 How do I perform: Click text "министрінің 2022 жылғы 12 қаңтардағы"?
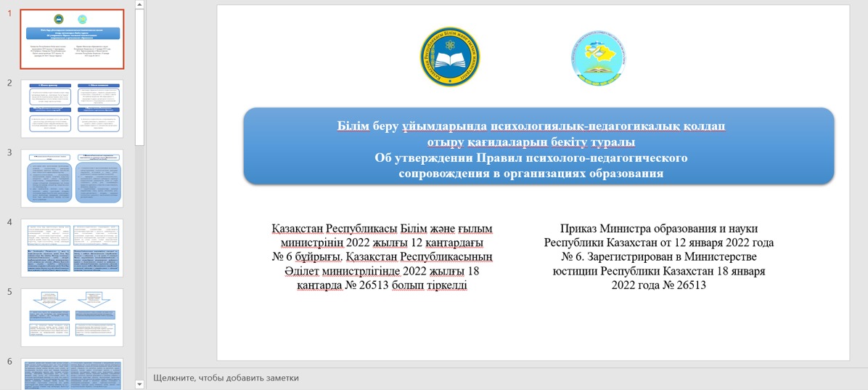point(382,243)
